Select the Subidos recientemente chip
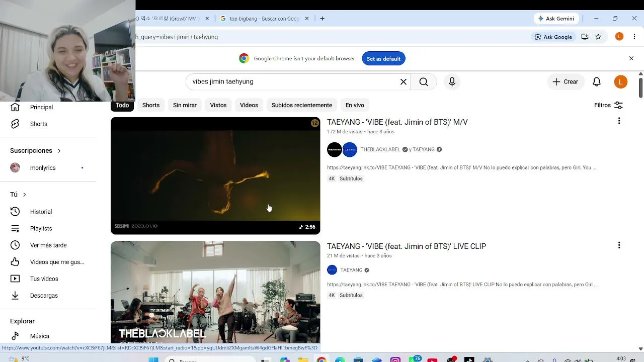Screen dimensions: 644x362 point(302,105)
